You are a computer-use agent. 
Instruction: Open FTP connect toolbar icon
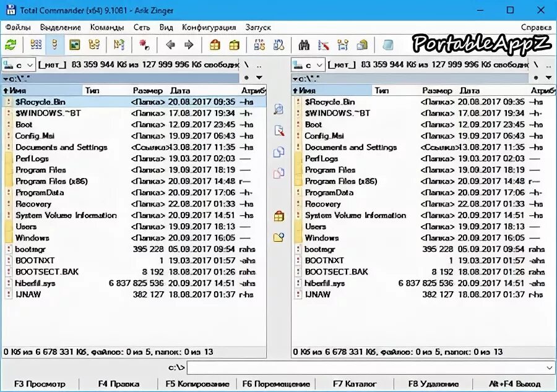pos(260,45)
